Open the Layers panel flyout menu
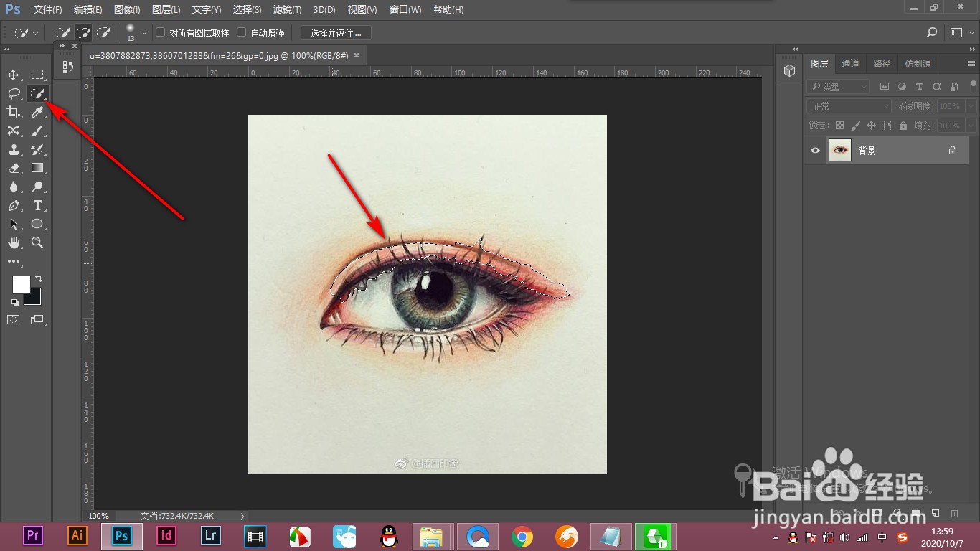The image size is (980, 551). 971,63
